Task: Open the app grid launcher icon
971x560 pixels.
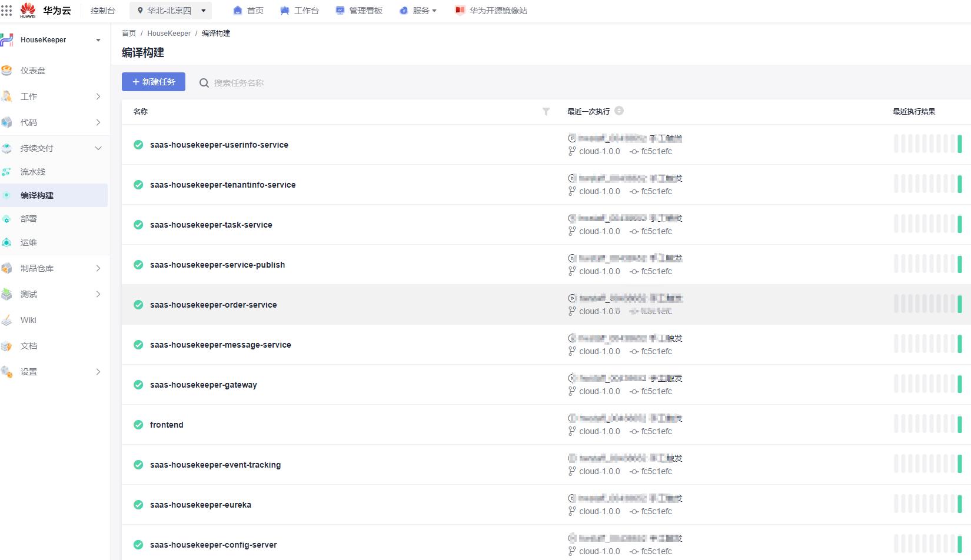Action: [6, 11]
